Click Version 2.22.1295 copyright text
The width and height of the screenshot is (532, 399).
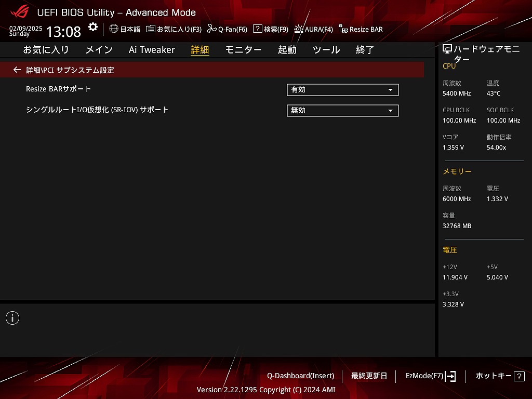pyautogui.click(x=266, y=390)
